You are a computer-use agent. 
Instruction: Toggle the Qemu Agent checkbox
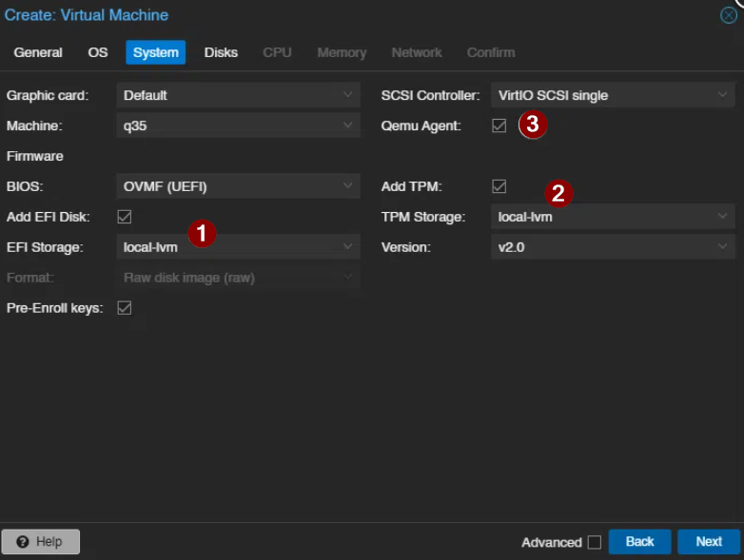pos(499,126)
